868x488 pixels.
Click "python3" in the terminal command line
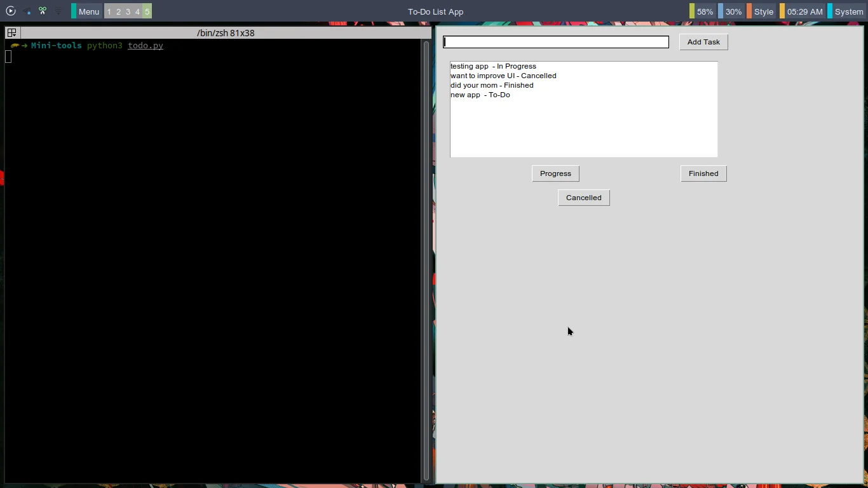click(x=105, y=46)
